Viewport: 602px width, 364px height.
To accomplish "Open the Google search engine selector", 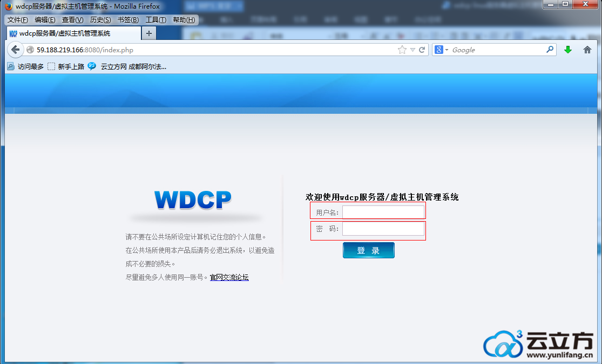I will [x=442, y=50].
